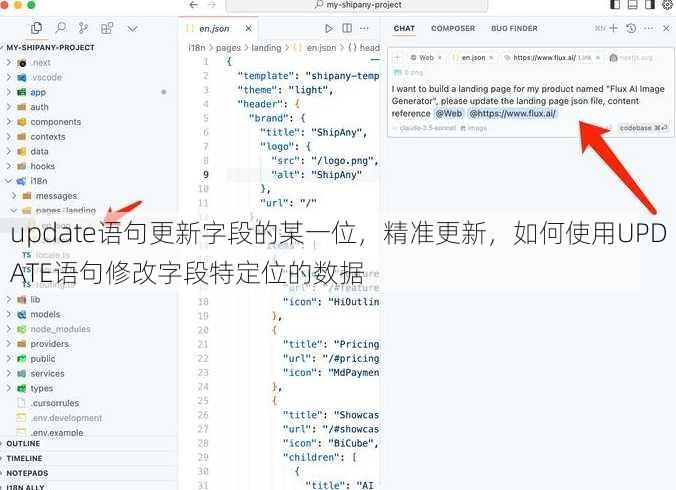Image resolution: width=676 pixels, height=490 pixels.
Task: Open settings gear in title bar
Action: pos(667,5)
